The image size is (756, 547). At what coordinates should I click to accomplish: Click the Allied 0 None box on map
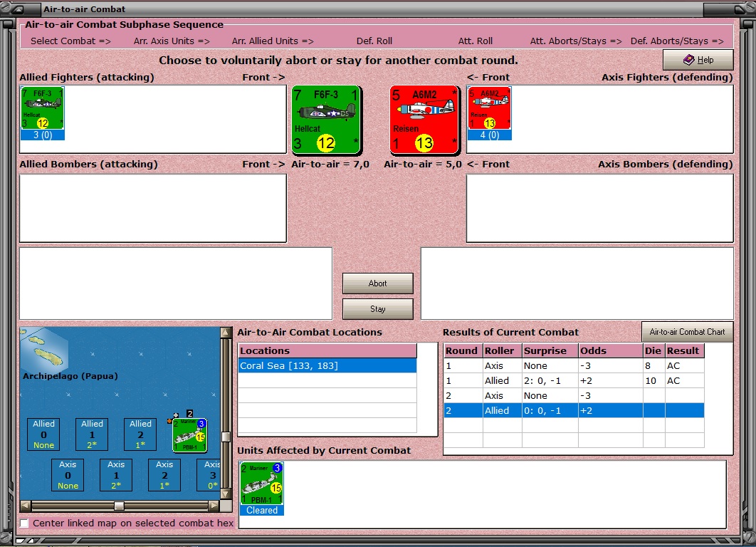pos(43,434)
